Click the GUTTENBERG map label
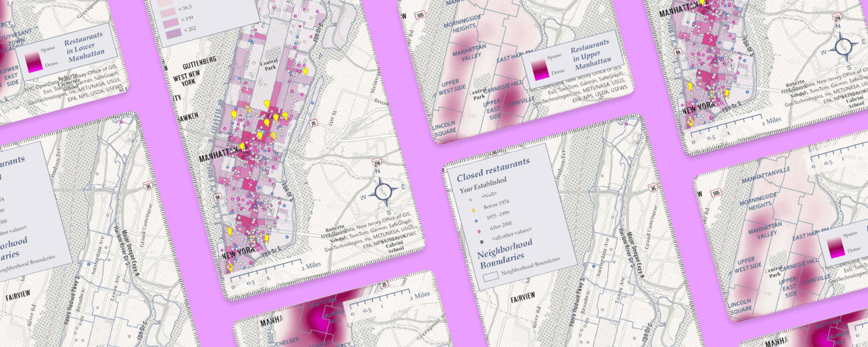868x347 pixels. pyautogui.click(x=199, y=63)
